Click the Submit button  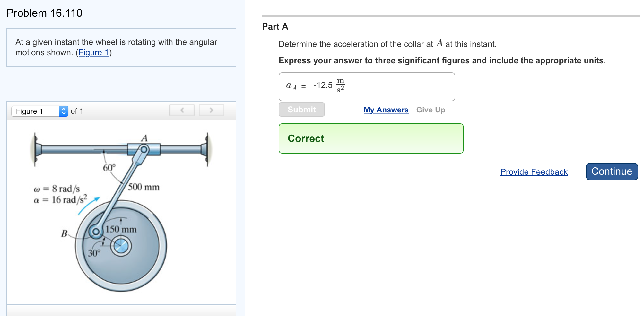301,110
